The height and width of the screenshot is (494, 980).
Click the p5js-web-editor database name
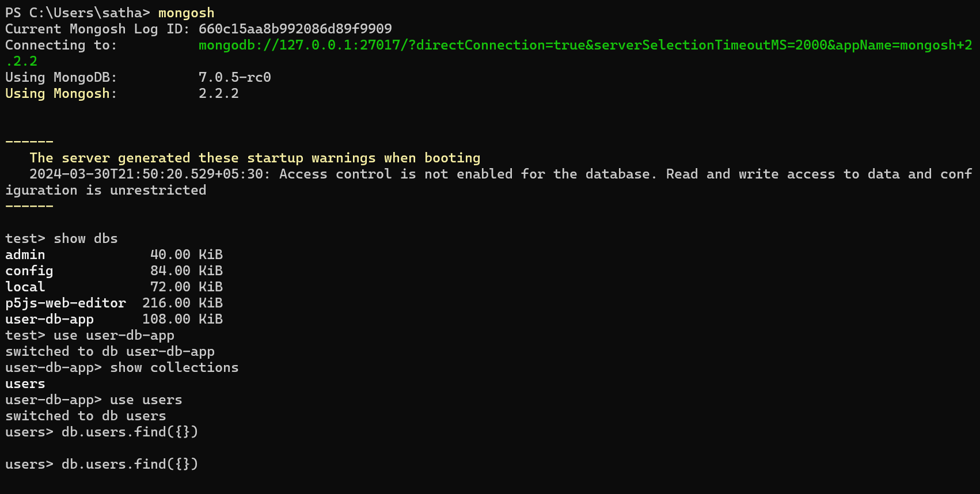click(65, 303)
